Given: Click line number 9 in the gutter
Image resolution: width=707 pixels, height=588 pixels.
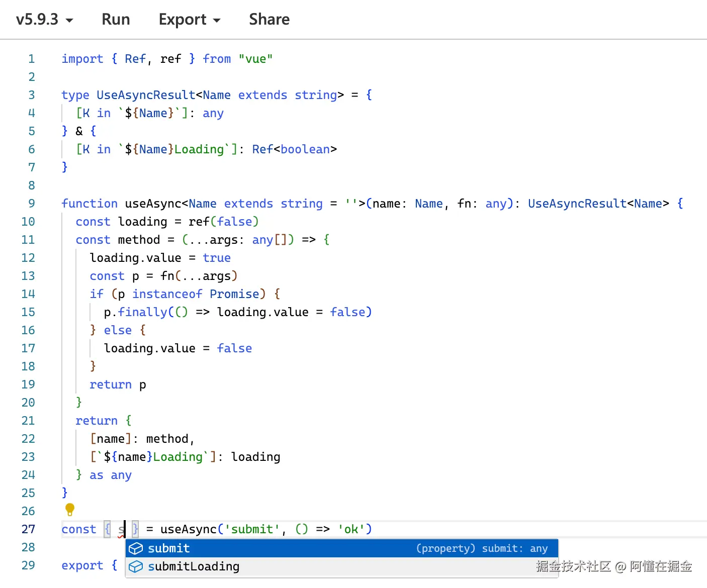Looking at the screenshot, I should pyautogui.click(x=31, y=204).
